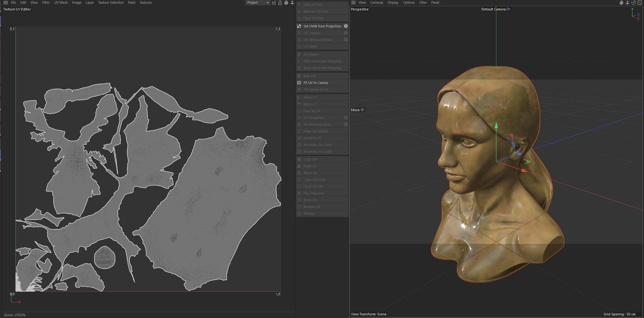644x318 pixels.
Task: Click the UV editor pan hand icon
Action: point(286,2)
